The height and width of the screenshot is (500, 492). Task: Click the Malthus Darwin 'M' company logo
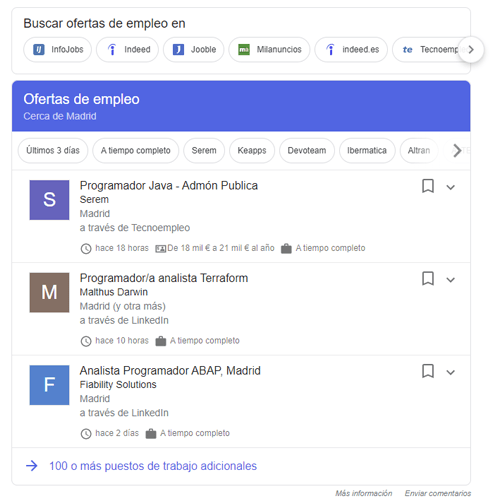[x=49, y=293]
